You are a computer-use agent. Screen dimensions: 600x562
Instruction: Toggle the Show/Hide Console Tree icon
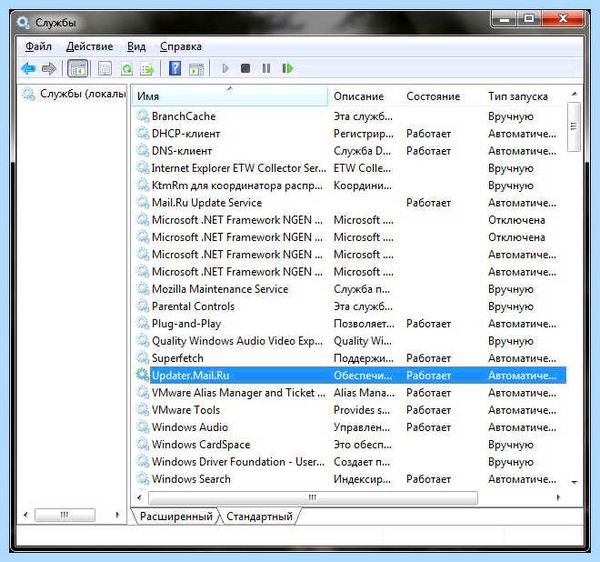(x=78, y=69)
